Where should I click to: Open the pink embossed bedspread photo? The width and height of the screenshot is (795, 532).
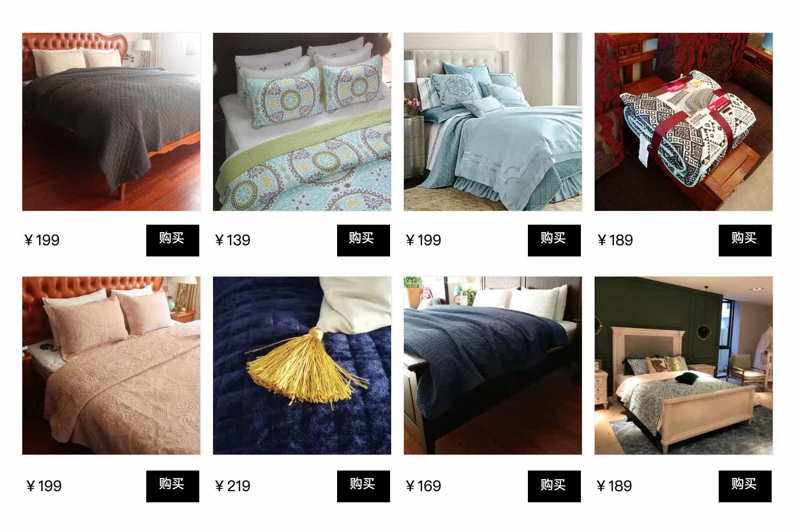coord(111,366)
